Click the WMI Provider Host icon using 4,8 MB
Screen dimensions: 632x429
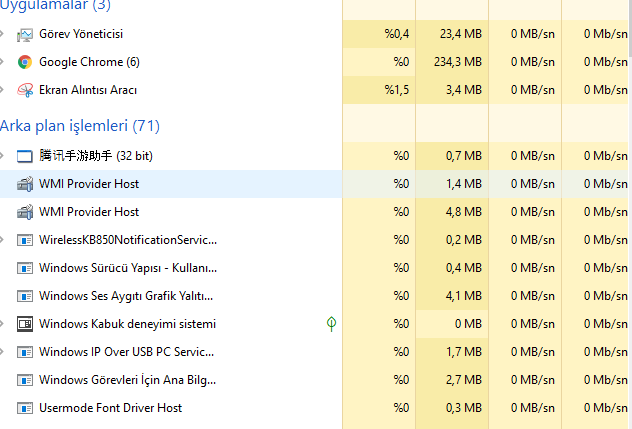pos(25,212)
